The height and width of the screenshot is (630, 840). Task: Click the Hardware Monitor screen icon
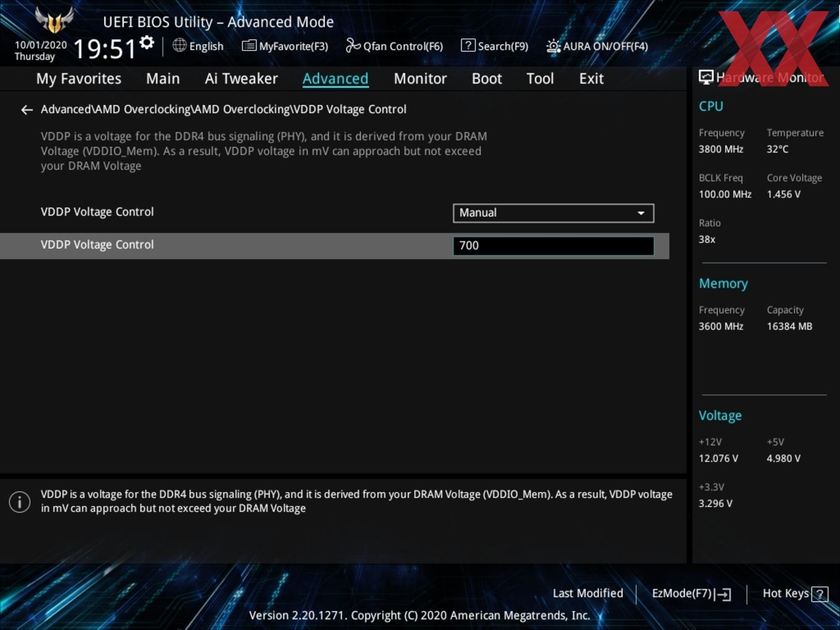point(706,77)
